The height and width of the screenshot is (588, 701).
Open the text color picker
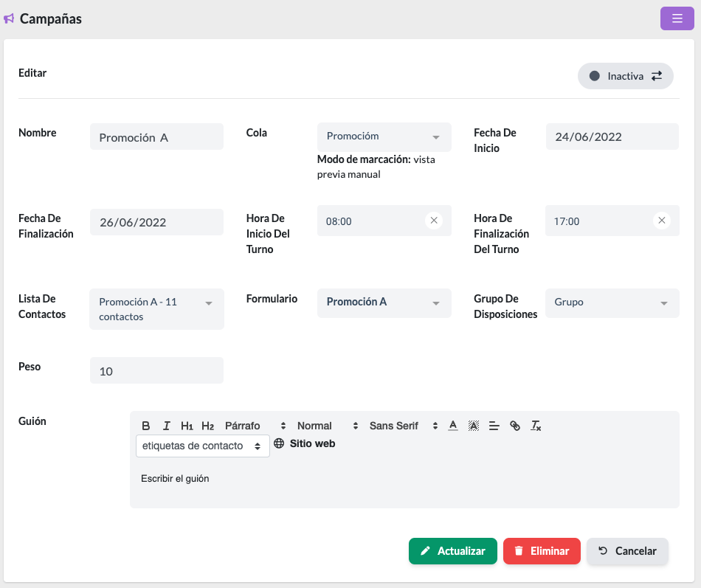tap(453, 426)
